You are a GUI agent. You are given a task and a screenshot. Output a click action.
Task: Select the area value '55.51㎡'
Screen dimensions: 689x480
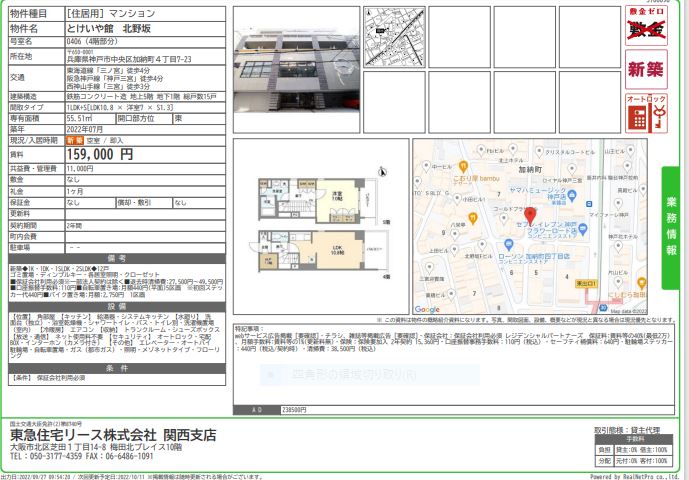click(x=79, y=118)
